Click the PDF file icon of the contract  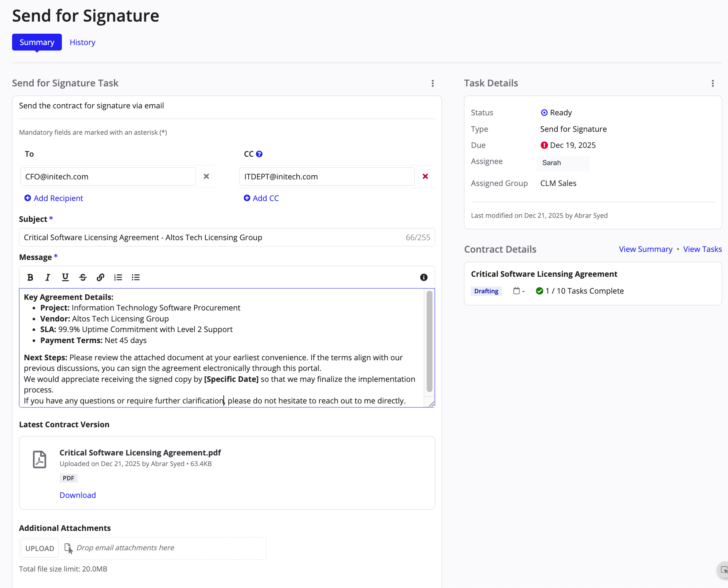[x=40, y=459]
